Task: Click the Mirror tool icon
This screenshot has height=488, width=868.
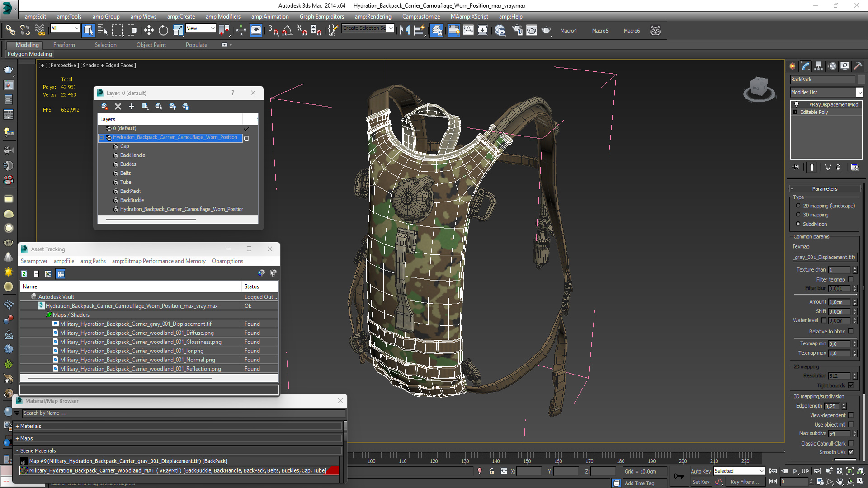Action: pyautogui.click(x=405, y=30)
